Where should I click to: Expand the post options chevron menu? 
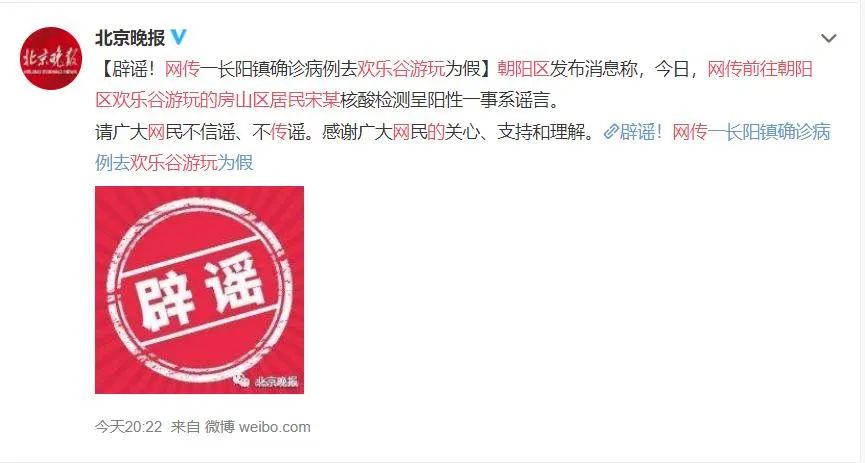(829, 38)
